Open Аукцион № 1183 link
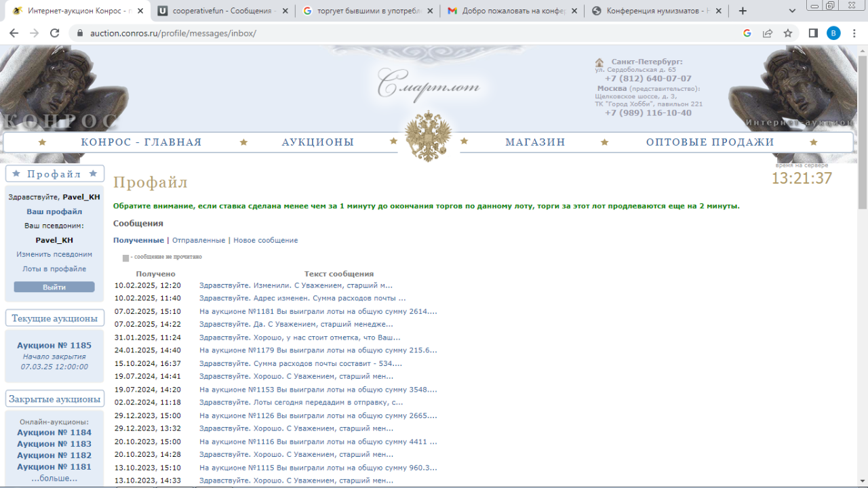 (x=54, y=444)
